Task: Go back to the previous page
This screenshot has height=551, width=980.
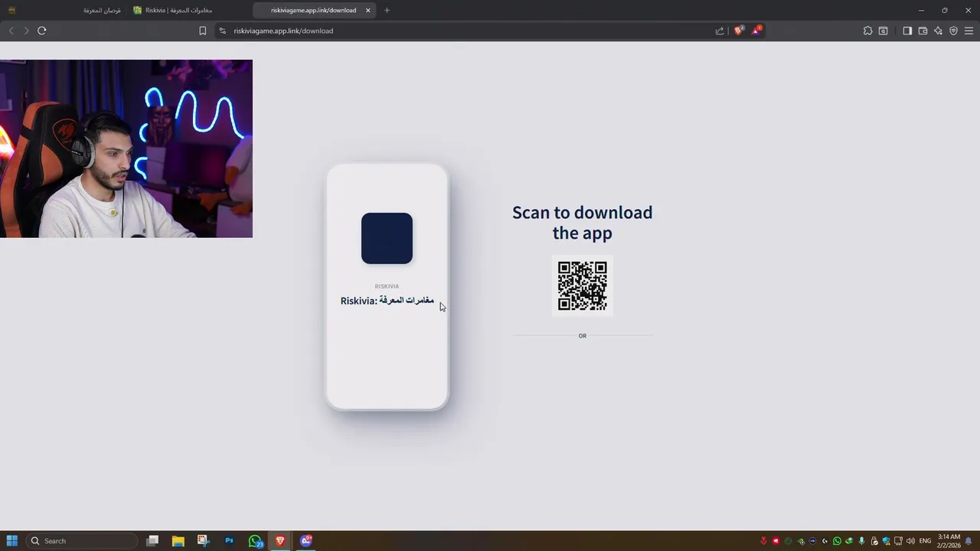Action: coord(11,31)
